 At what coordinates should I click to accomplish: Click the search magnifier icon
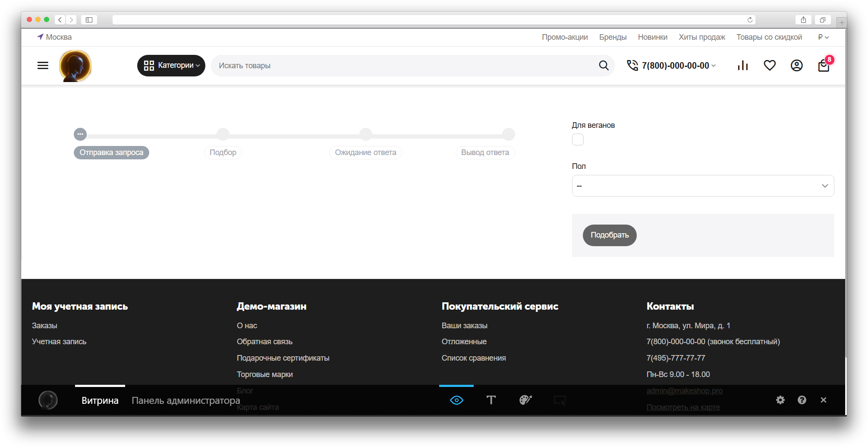tap(604, 66)
